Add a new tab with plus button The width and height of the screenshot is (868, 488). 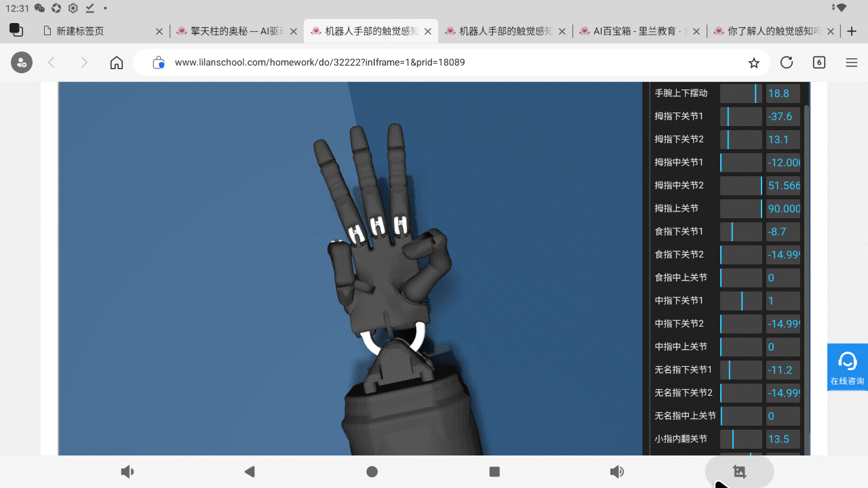click(852, 31)
